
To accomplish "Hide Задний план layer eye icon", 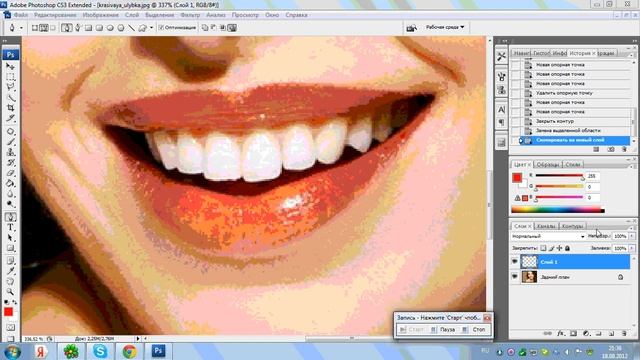I will pyautogui.click(x=515, y=276).
